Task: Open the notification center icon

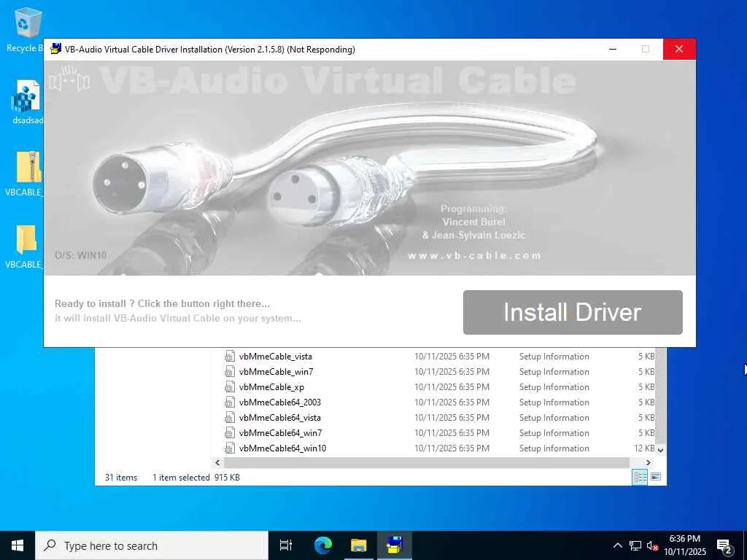Action: point(724,545)
